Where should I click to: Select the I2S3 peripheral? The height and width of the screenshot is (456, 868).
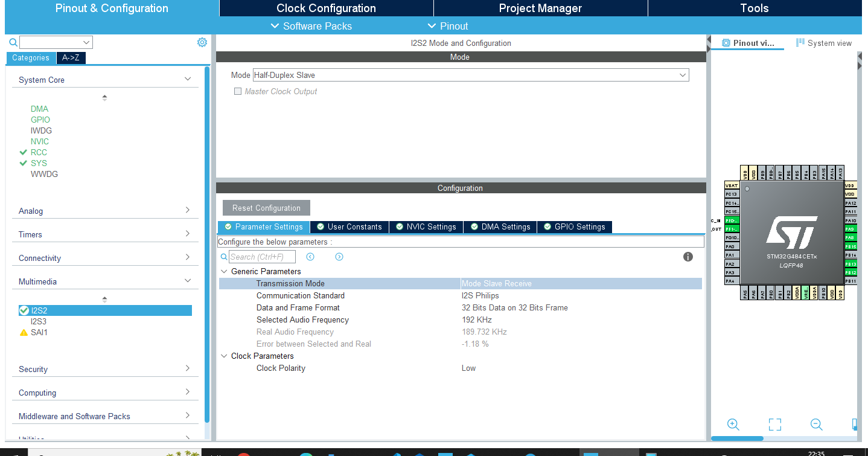[x=39, y=321]
